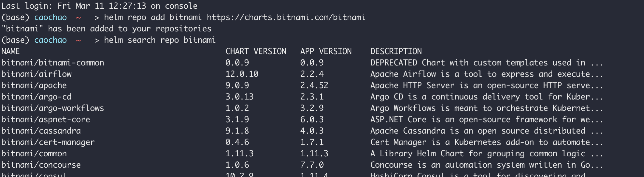Click the 'Argo Workflows is meant to orchestrate' description
This screenshot has height=177, width=644.
[487, 108]
